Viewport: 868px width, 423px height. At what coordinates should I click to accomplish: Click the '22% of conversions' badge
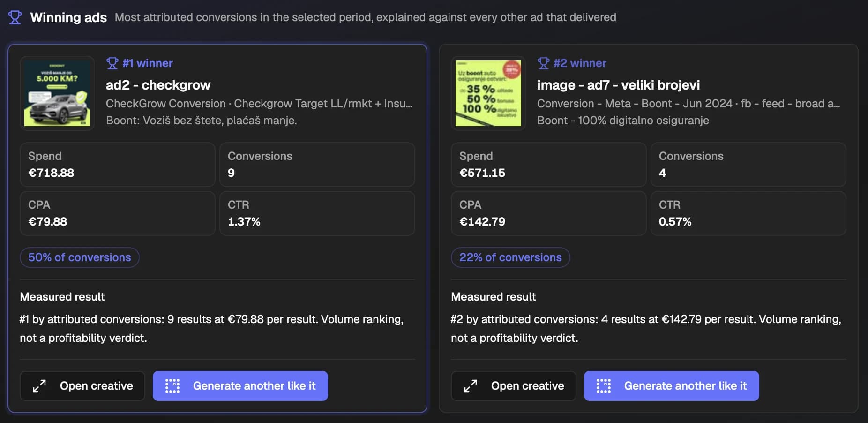[510, 257]
